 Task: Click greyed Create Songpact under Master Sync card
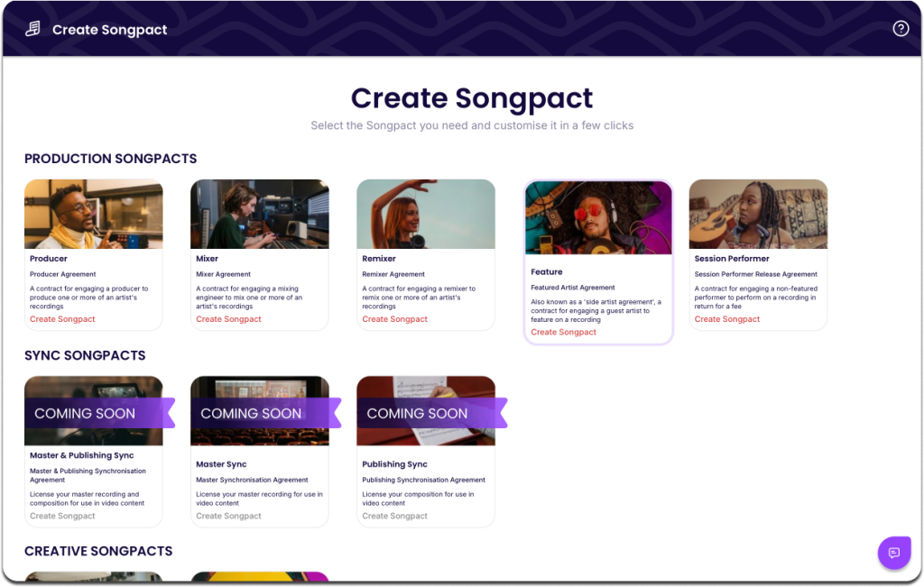pyautogui.click(x=228, y=516)
